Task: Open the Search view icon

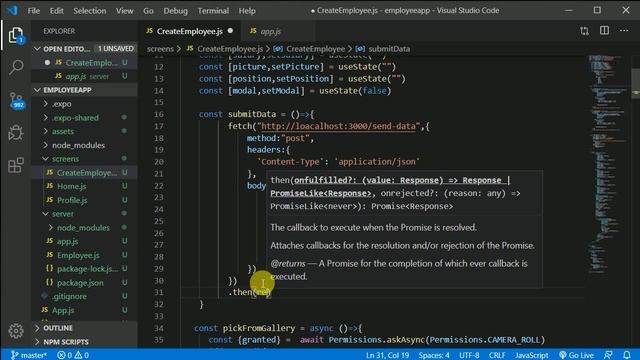Action: (16, 67)
